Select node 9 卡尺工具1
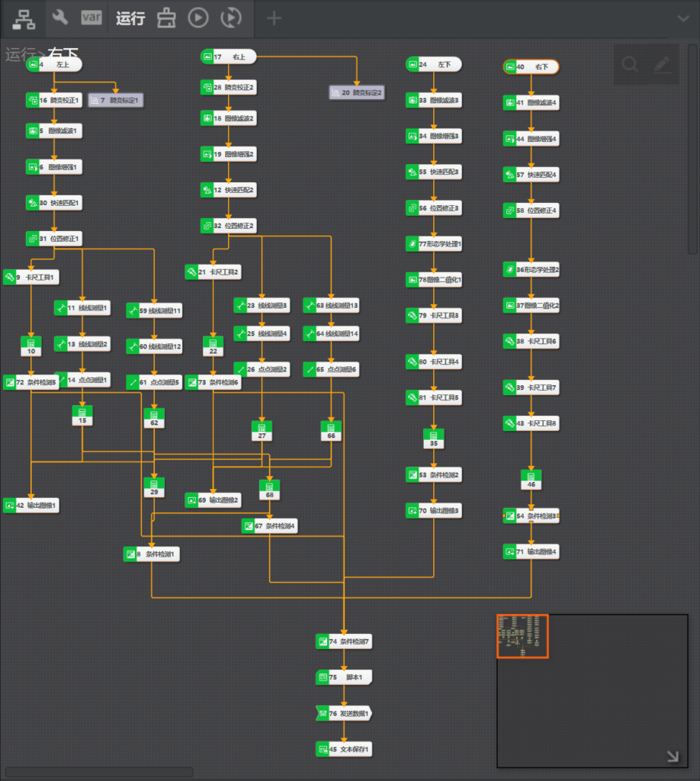This screenshot has width=700, height=781. (x=31, y=277)
